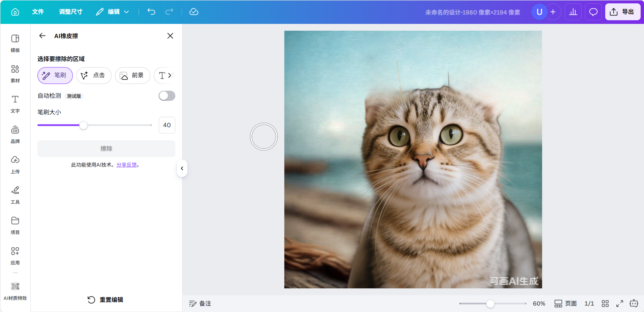Click the 导出 export button
Screen dimensions: 644x312
click(x=622, y=12)
